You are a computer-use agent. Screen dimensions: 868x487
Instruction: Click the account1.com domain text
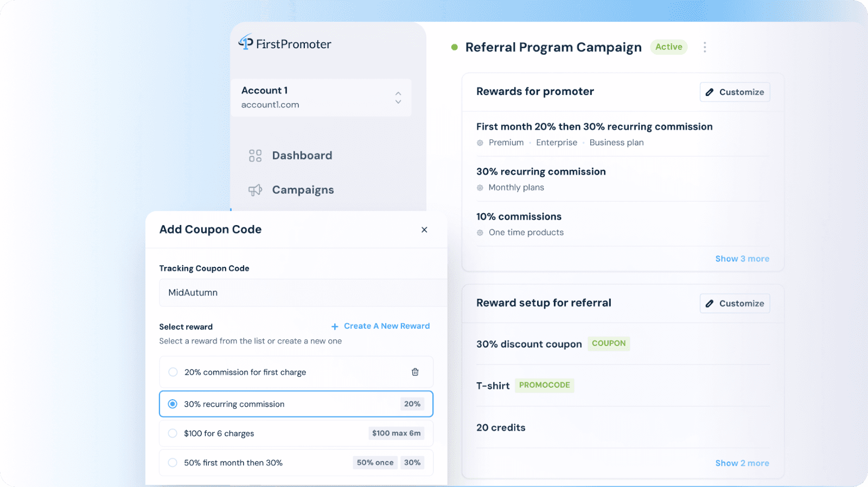(x=270, y=105)
